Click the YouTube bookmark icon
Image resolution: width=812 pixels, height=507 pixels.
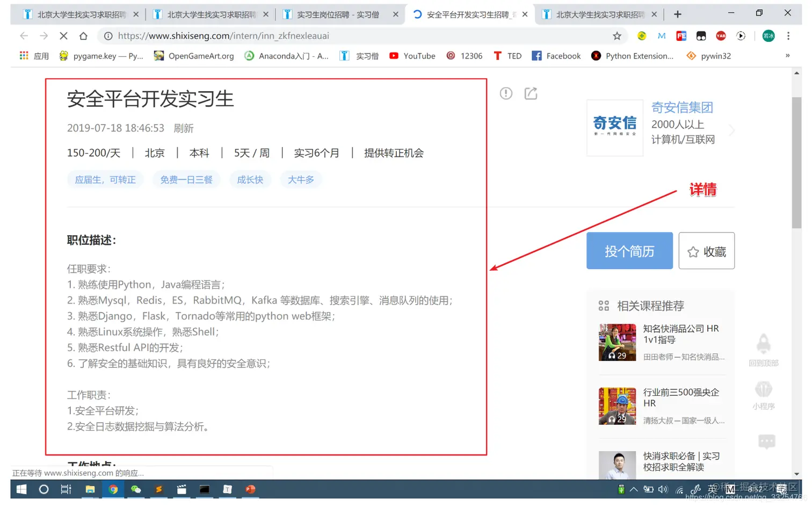coord(394,55)
